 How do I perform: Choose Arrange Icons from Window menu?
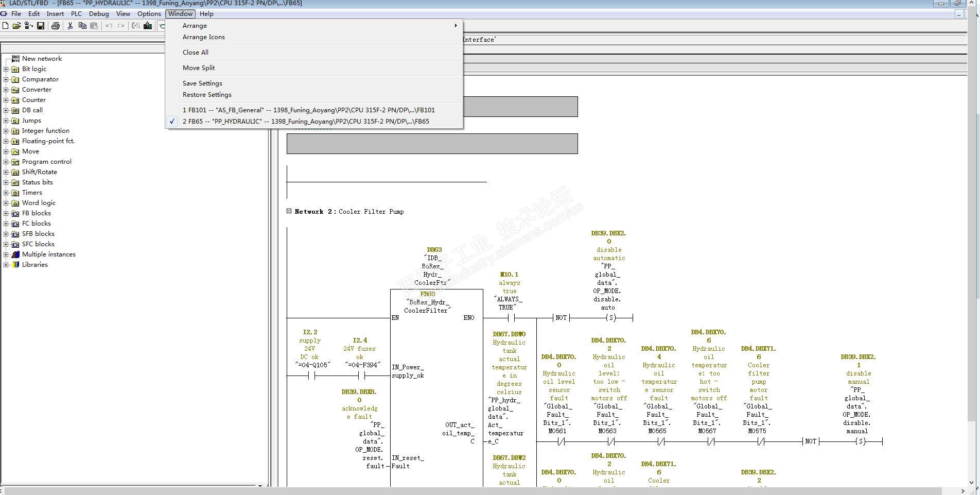point(314,37)
